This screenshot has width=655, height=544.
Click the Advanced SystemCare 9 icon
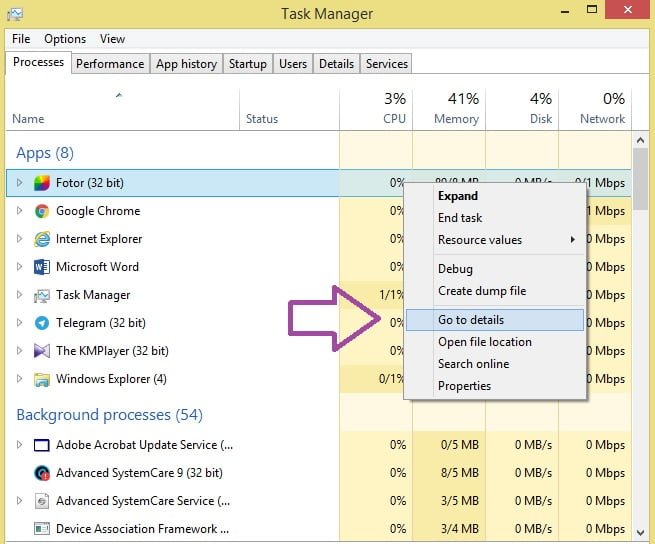[42, 473]
